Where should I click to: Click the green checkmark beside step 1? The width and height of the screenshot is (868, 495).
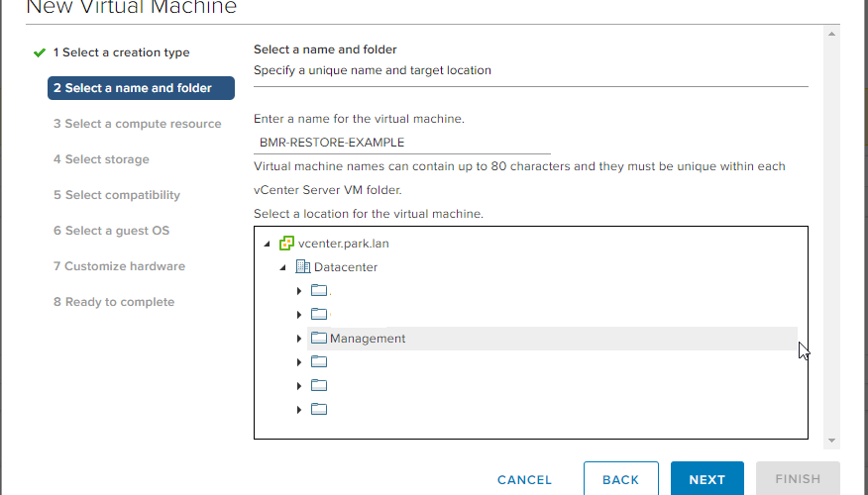40,53
